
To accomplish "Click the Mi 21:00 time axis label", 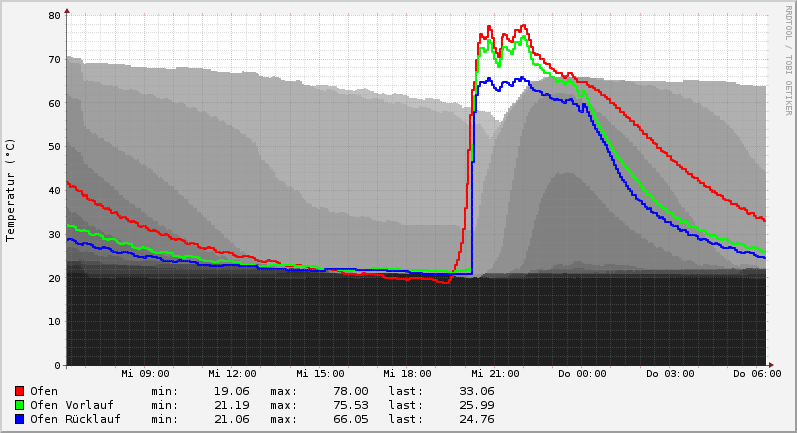I will click(495, 374).
